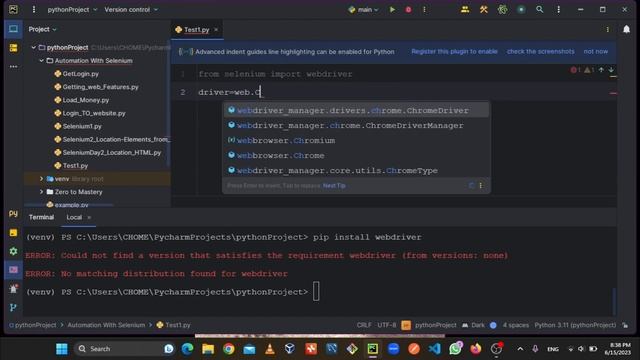Click Next Tip in completion popup
This screenshot has width=640, height=360.
[x=334, y=185]
